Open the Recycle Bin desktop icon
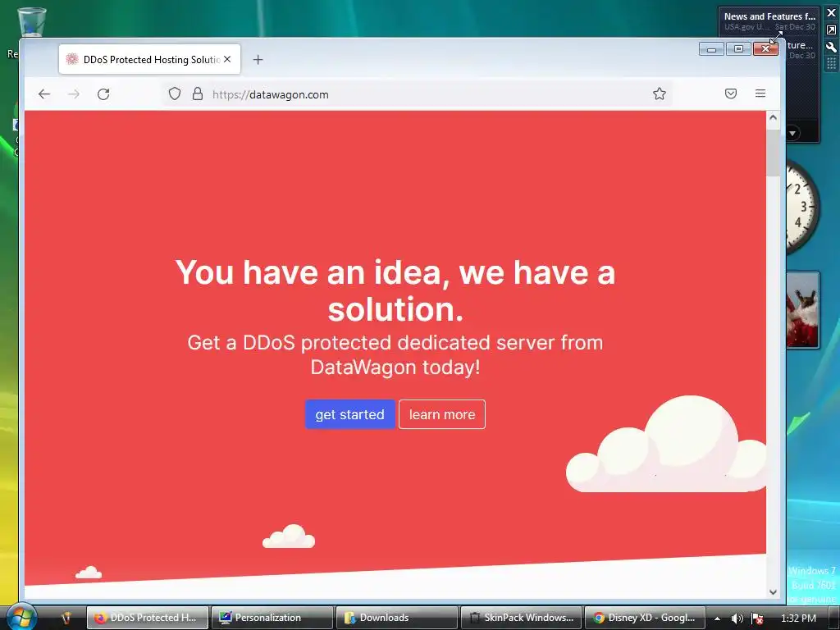 [x=32, y=24]
